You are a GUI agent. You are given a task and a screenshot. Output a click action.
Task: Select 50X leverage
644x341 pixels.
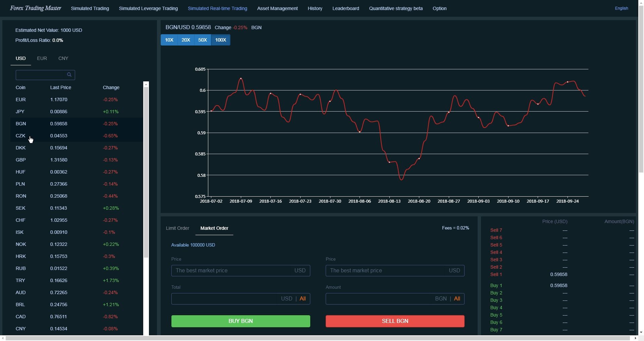[x=202, y=40]
